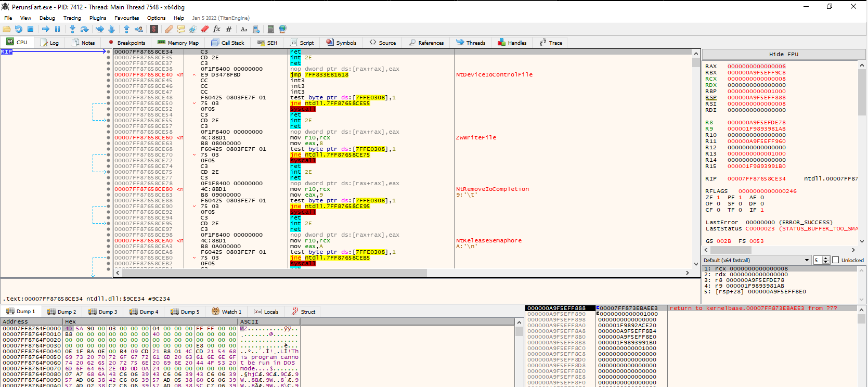Click the Step Over toolbar icon
Image resolution: width=868 pixels, height=387 pixels.
tap(84, 29)
